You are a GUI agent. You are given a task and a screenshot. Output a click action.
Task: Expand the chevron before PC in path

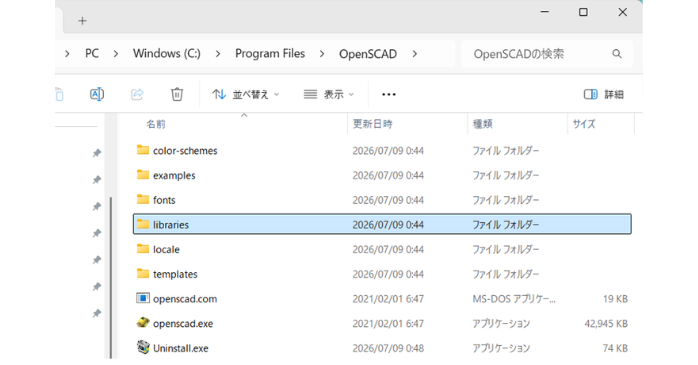[67, 54]
